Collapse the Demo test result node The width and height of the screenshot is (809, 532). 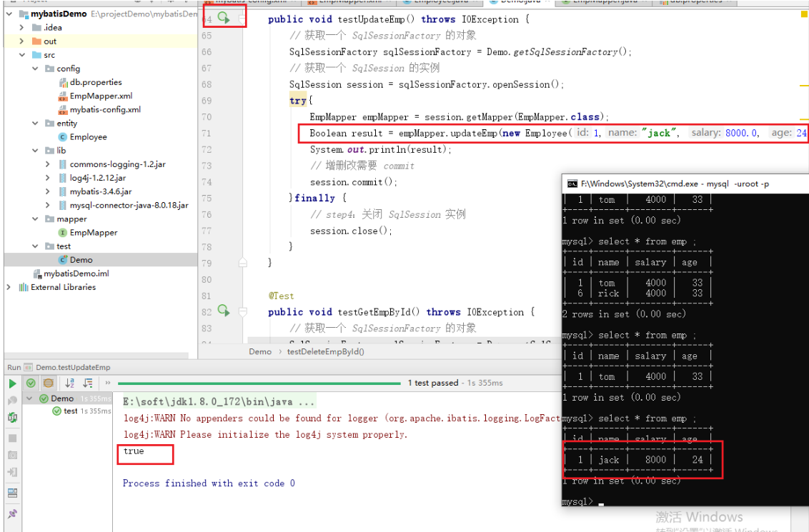[29, 398]
